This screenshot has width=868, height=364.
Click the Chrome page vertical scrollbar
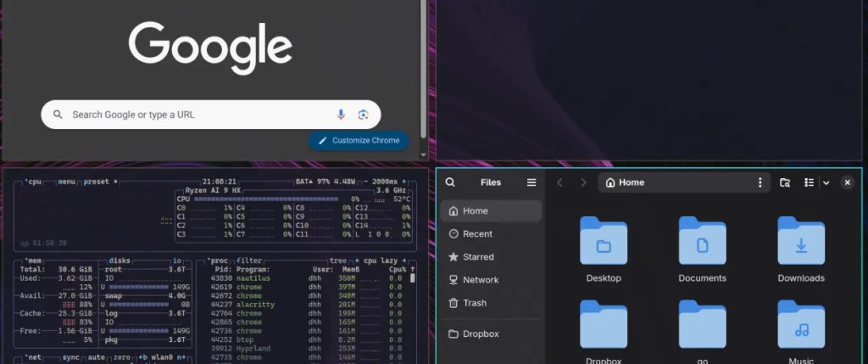coord(424,70)
